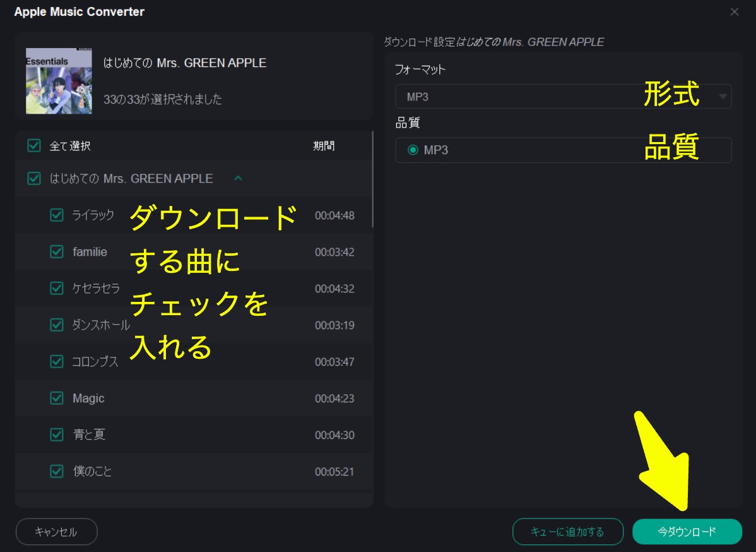This screenshot has height=552, width=756.
Task: Click the 全て選択 label
Action: [70, 146]
